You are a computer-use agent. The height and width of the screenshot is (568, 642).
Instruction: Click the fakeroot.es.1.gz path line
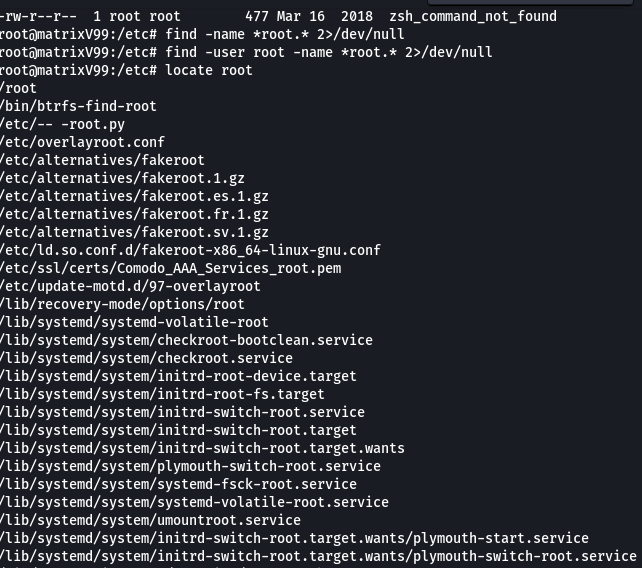pyautogui.click(x=134, y=196)
